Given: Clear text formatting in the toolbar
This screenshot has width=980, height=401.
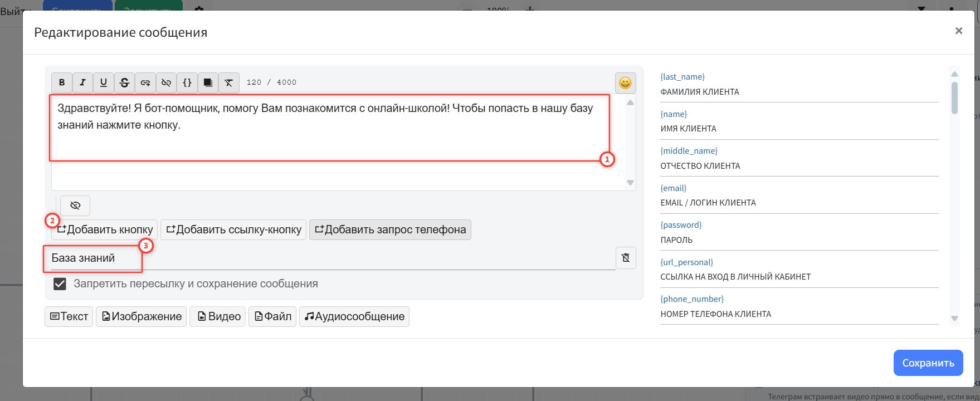Looking at the screenshot, I should coord(228,82).
